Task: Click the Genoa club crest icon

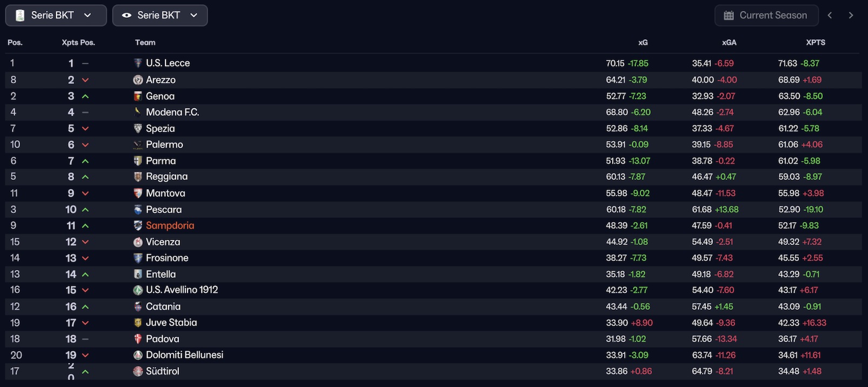Action: [x=138, y=96]
